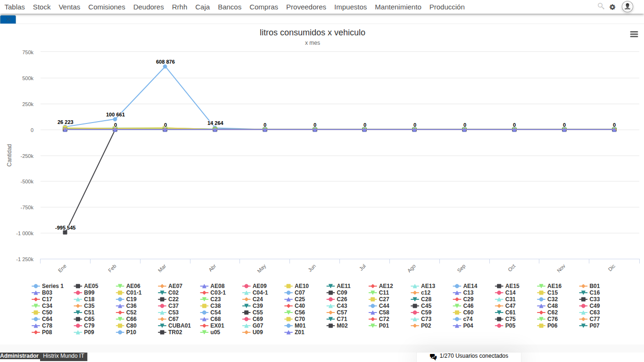Click the search magnifier icon
Viewport: 644px width, 362px height.
601,6
